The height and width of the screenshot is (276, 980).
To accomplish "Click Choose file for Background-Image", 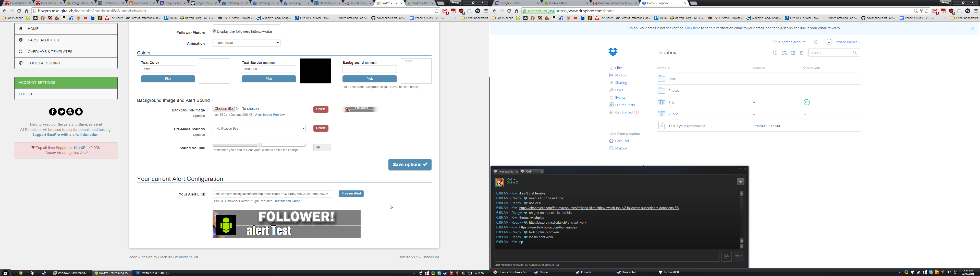I will click(223, 109).
